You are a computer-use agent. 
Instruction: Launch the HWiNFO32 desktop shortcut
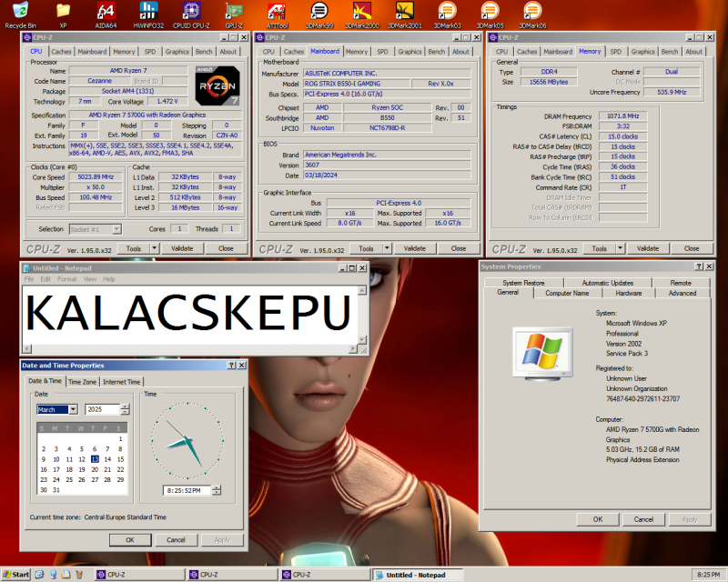148,15
